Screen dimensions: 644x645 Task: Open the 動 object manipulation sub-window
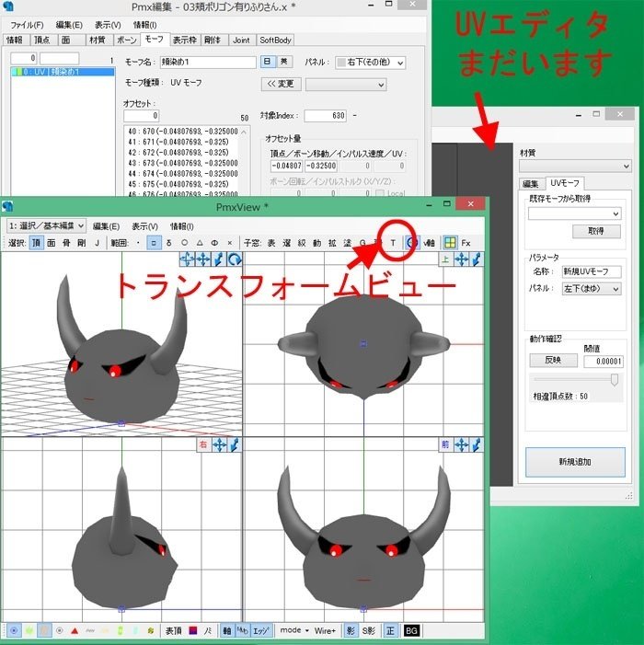point(317,243)
